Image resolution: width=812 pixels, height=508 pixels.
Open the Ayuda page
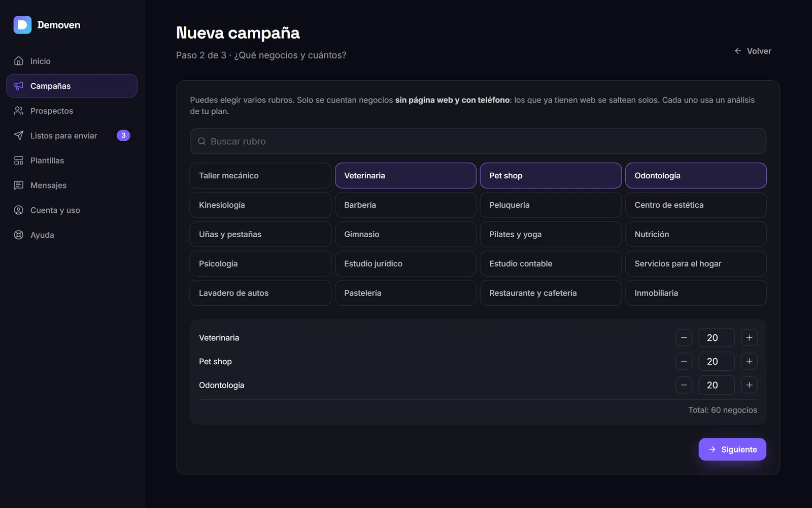[x=72, y=235]
